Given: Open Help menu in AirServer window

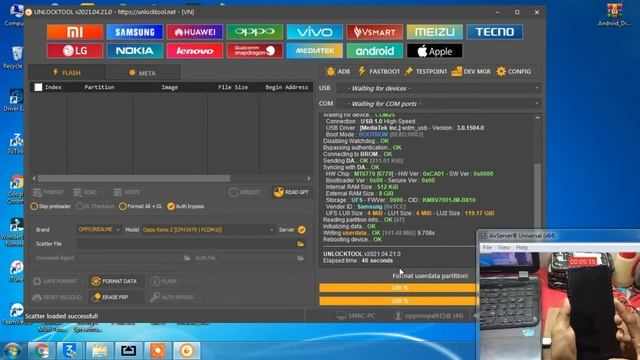Looking at the screenshot, I should pyautogui.click(x=522, y=247).
